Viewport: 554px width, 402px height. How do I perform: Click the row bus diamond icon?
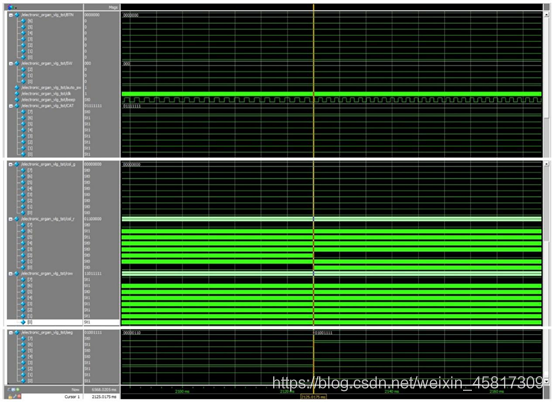tap(17, 274)
